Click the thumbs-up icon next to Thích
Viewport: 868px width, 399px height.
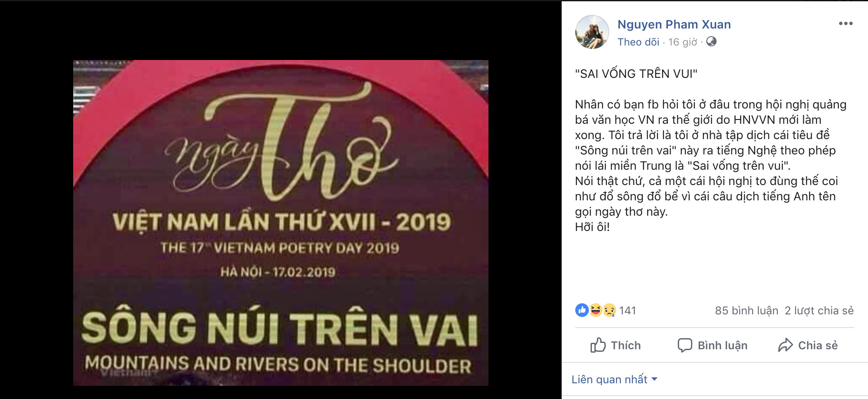click(x=598, y=345)
